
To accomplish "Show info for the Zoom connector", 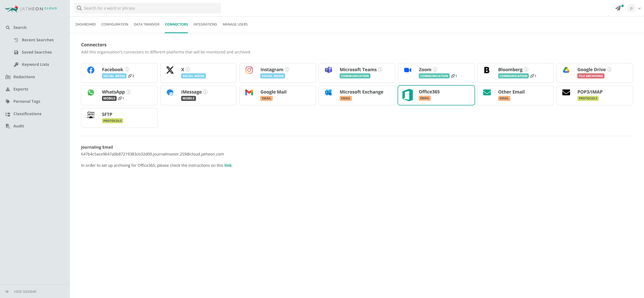I will [x=435, y=69].
